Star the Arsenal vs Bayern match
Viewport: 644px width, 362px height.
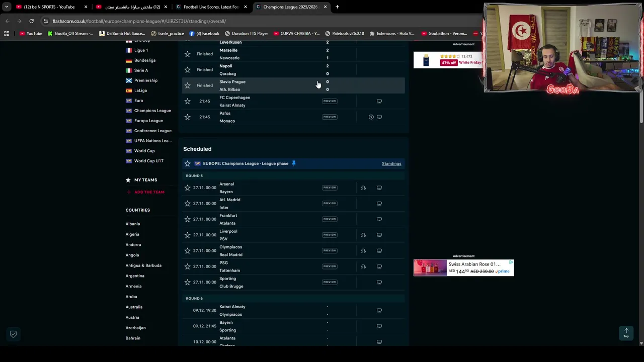point(188,188)
